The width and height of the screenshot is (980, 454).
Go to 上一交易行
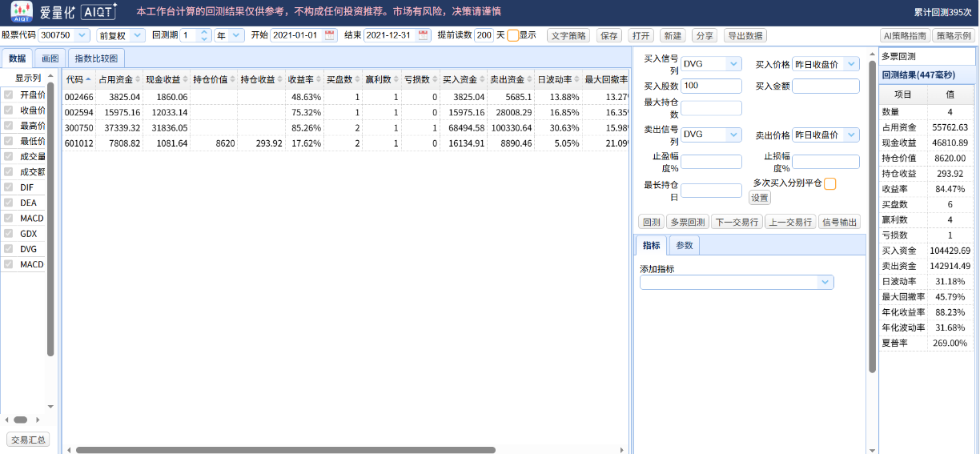point(790,222)
